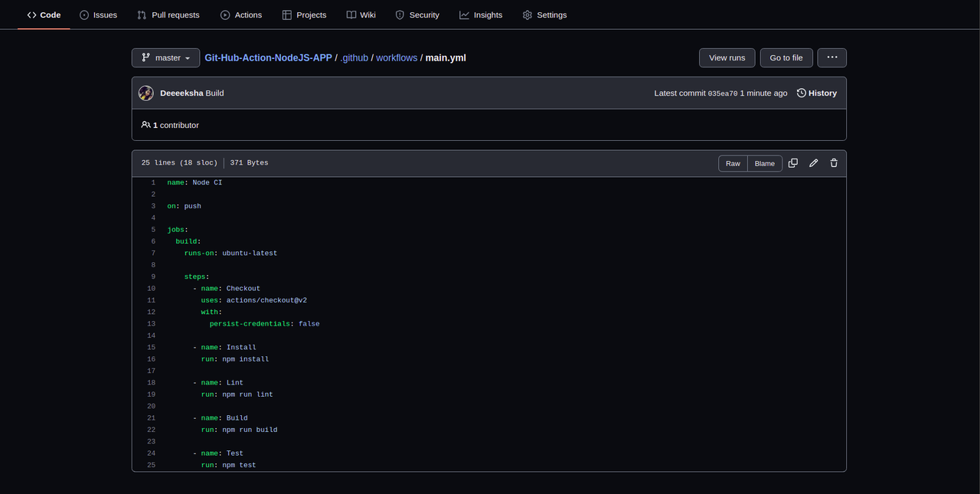Click 'runs-on: ubuntu-latest' line
Screen dimensions: 980x494
point(230,253)
